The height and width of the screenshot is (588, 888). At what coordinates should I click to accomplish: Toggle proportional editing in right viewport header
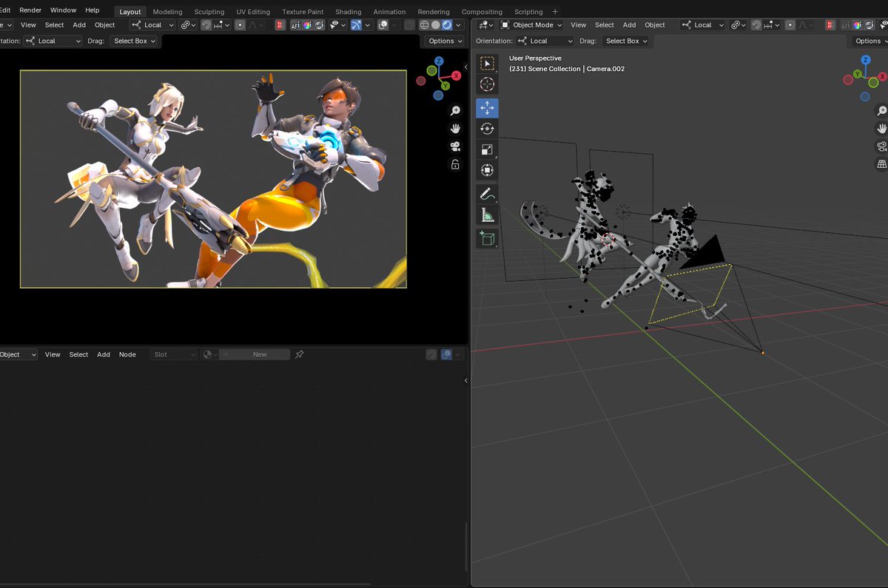tap(790, 25)
